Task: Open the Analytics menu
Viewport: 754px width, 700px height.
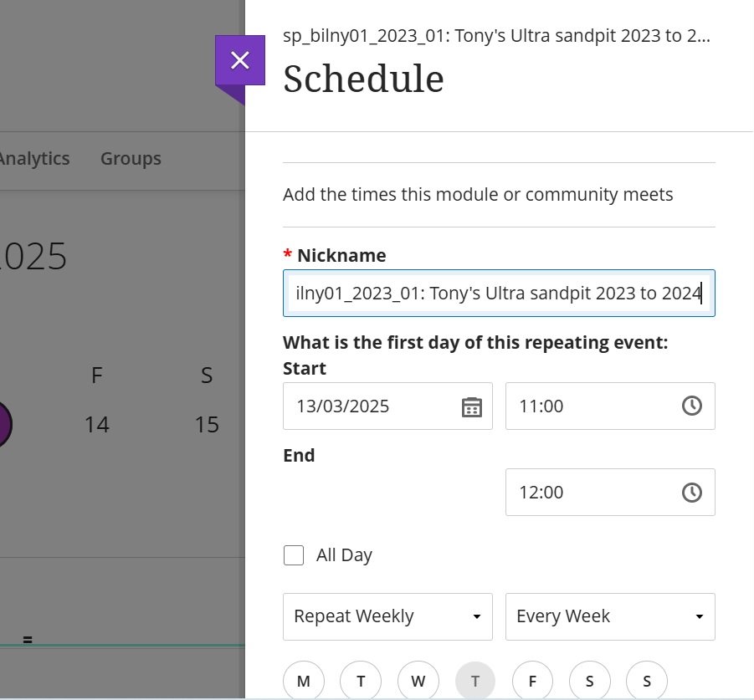Action: tap(34, 158)
